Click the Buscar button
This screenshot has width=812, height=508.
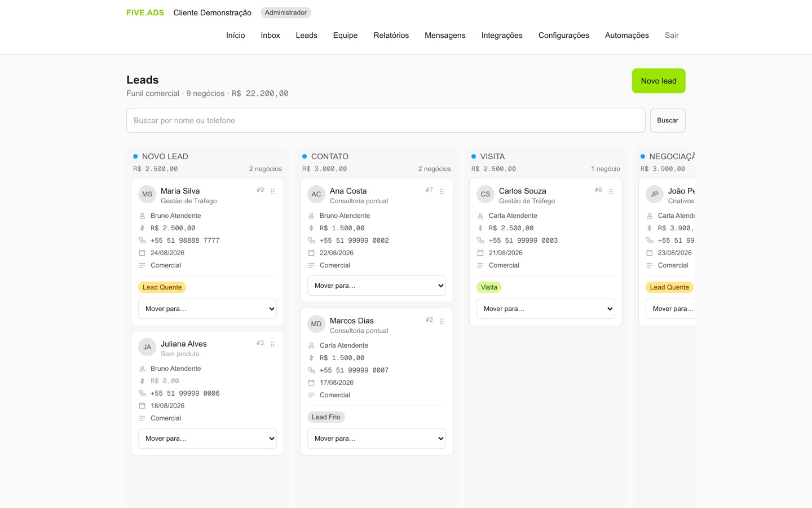pos(668,120)
